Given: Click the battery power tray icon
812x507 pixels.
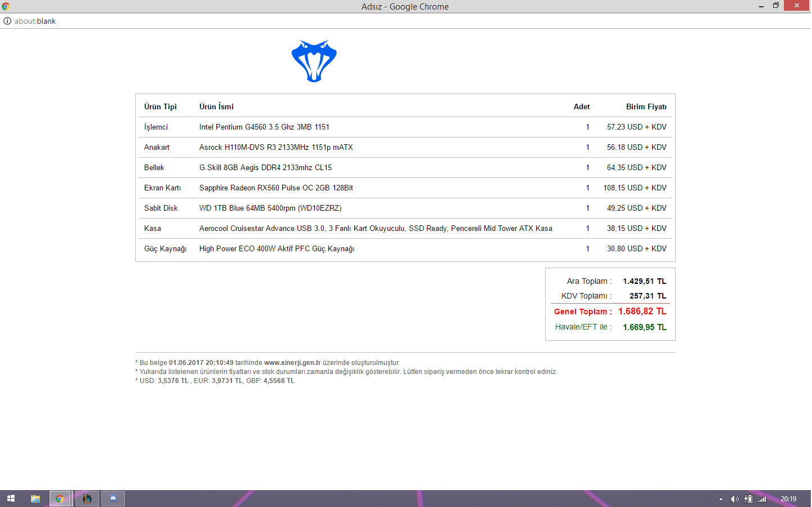Looking at the screenshot, I should pyautogui.click(x=748, y=499).
